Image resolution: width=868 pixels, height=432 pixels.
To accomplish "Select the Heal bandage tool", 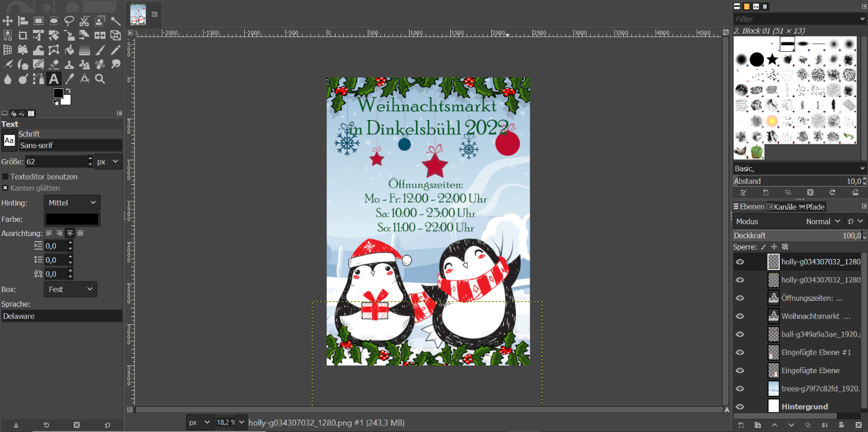I will click(100, 64).
